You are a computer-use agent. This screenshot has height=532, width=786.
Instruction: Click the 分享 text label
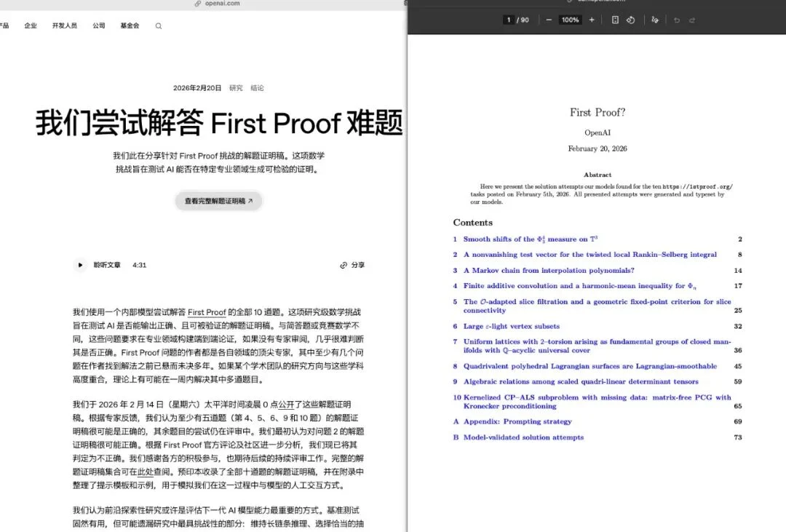[358, 265]
